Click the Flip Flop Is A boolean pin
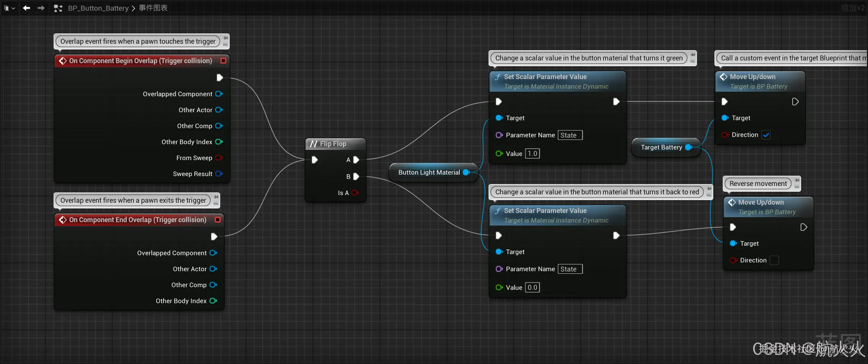868x364 pixels. pyautogui.click(x=355, y=193)
